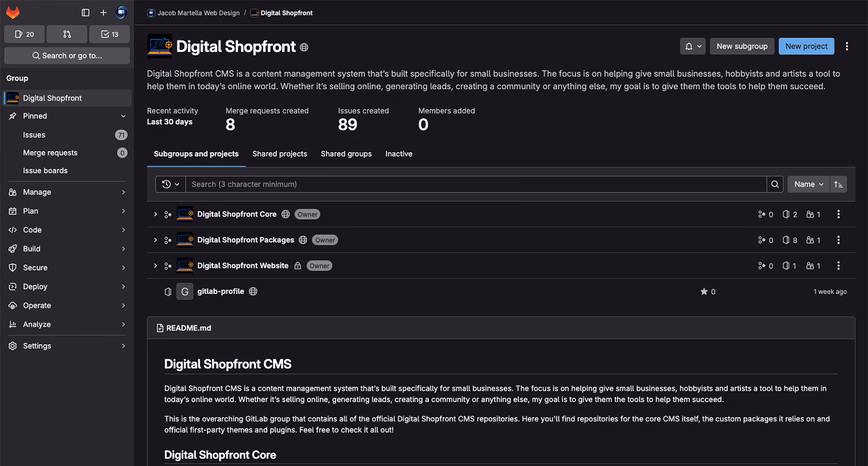Screen dimensions: 868x466
Task: Open the Digital Shopfront Core group link
Action: coord(237,214)
